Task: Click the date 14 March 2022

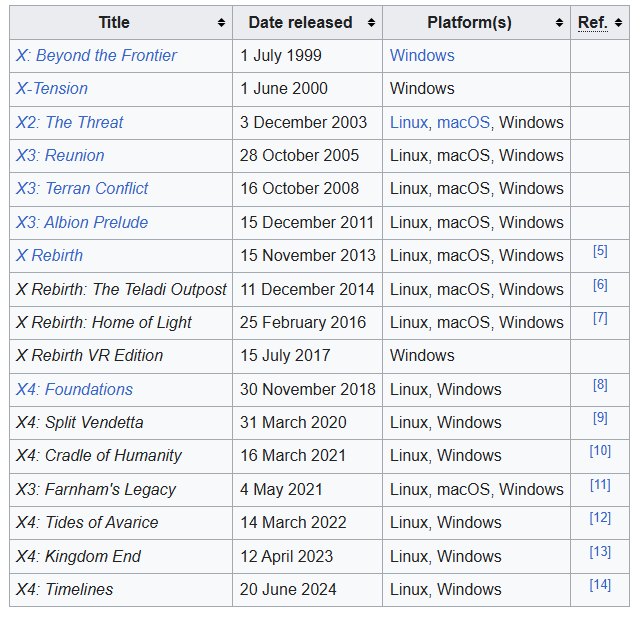Action: 293,523
